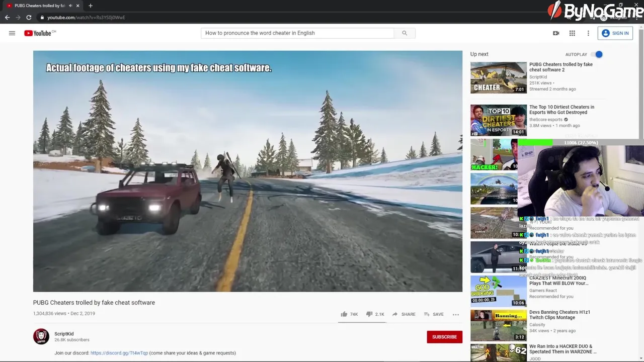Viewport: 644px width, 362px height.
Task: Click the YouTube search input field
Action: pyautogui.click(x=297, y=33)
